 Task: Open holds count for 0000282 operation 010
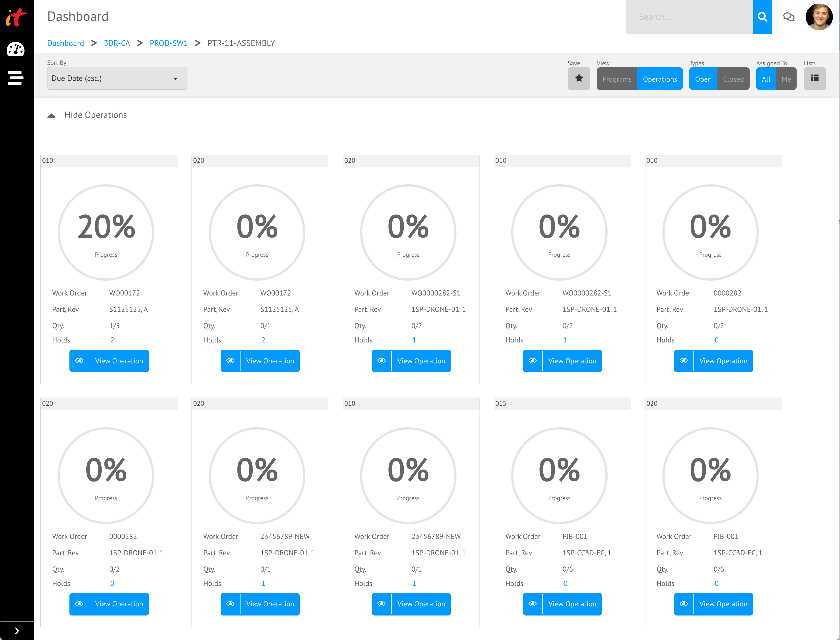click(716, 340)
